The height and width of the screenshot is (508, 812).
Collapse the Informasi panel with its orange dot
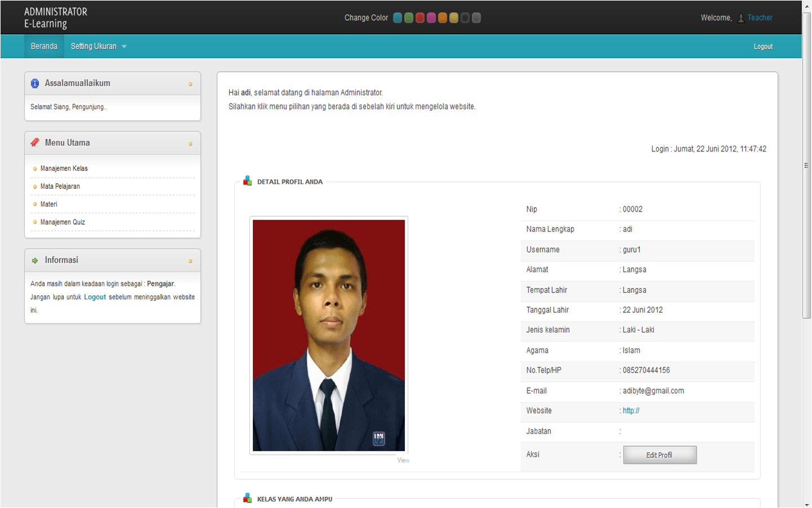[x=190, y=261]
